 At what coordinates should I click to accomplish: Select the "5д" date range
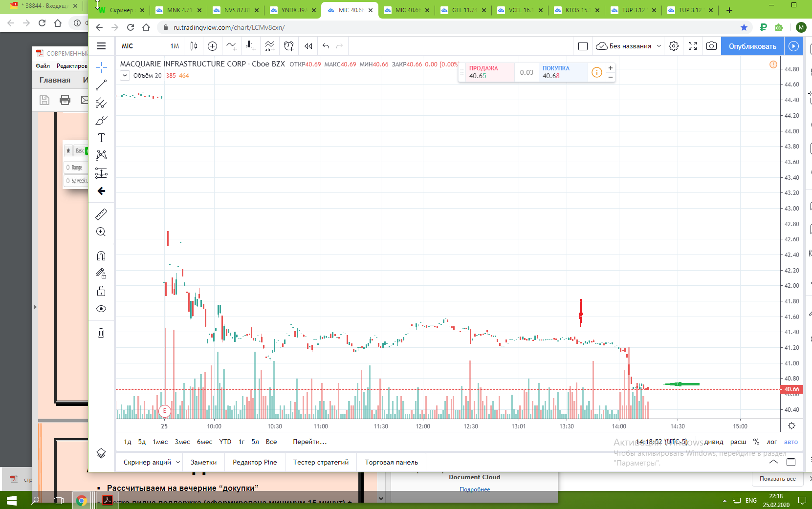142,442
